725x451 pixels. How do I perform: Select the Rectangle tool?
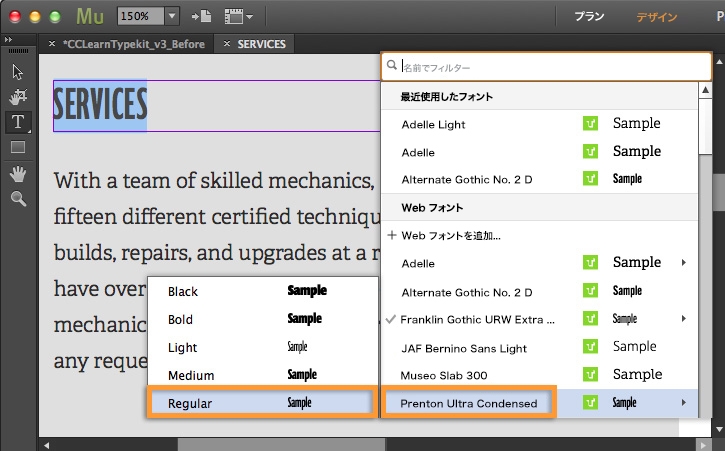click(18, 147)
